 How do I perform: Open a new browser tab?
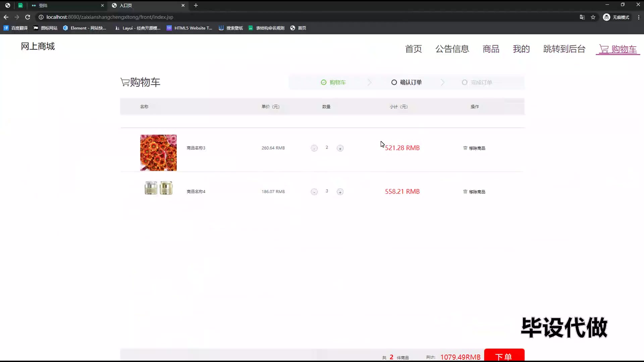coord(196,5)
